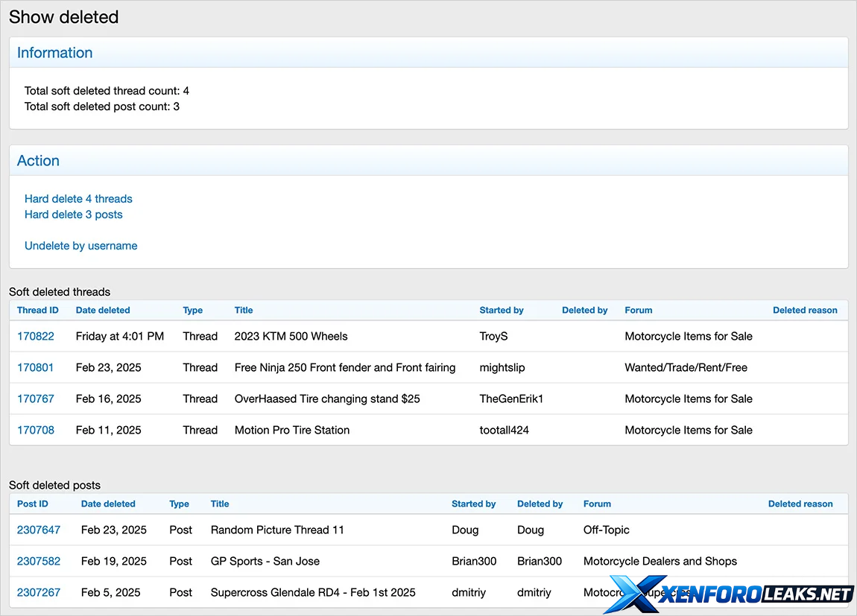This screenshot has height=616, width=857.
Task: Click the Action panel heading
Action: (x=38, y=161)
